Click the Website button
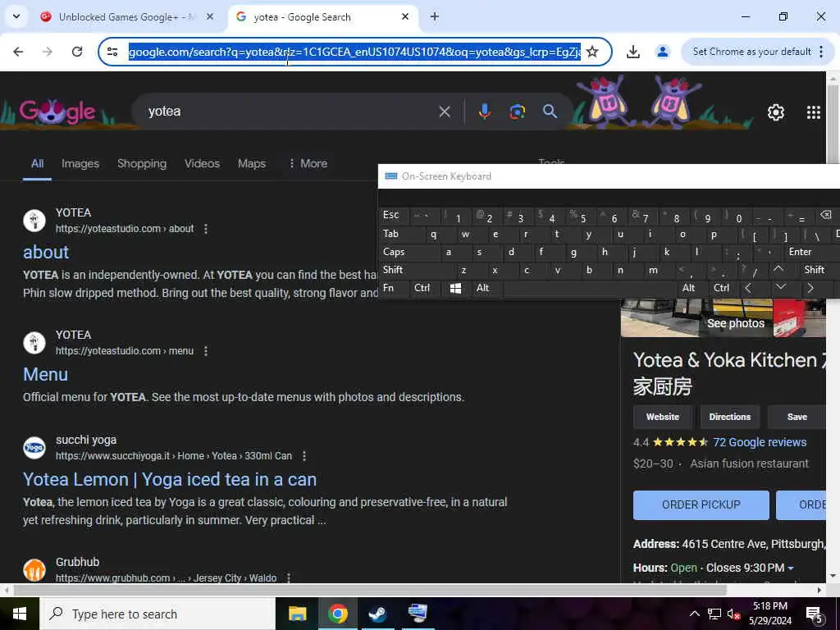 click(663, 417)
